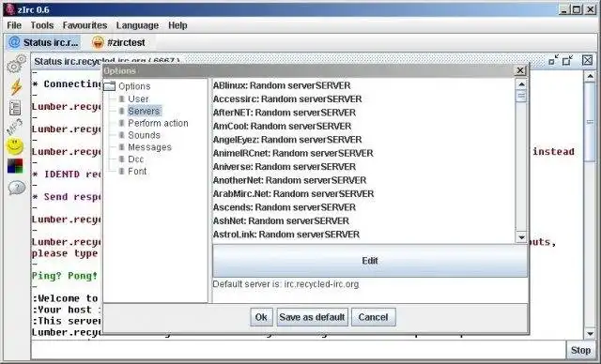Open the Help menu
Image resolution: width=601 pixels, height=364 pixels.
click(177, 25)
